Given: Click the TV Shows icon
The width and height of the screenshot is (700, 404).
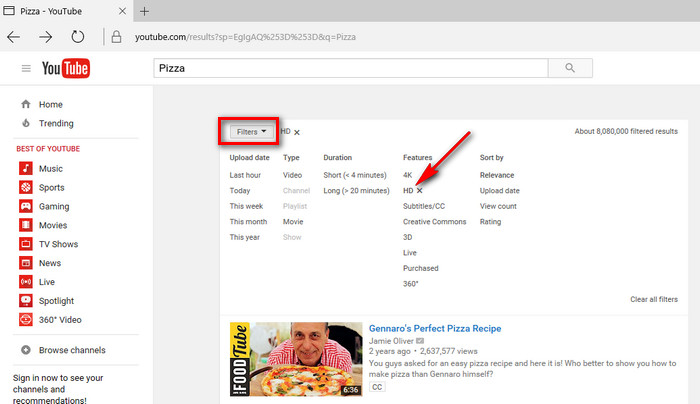Looking at the screenshot, I should pyautogui.click(x=26, y=244).
